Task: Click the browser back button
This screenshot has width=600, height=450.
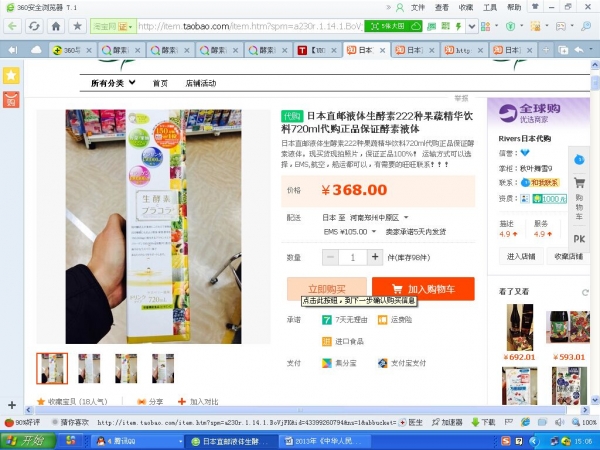Action: click(12, 25)
